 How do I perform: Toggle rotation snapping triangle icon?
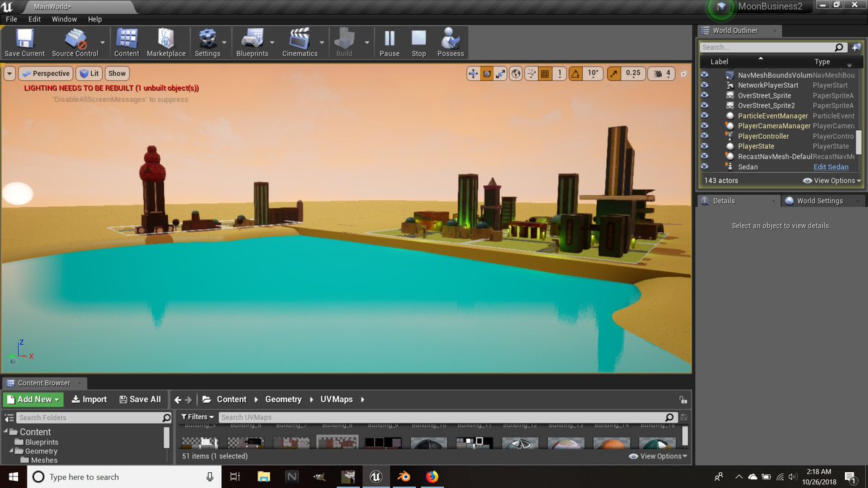pyautogui.click(x=576, y=74)
